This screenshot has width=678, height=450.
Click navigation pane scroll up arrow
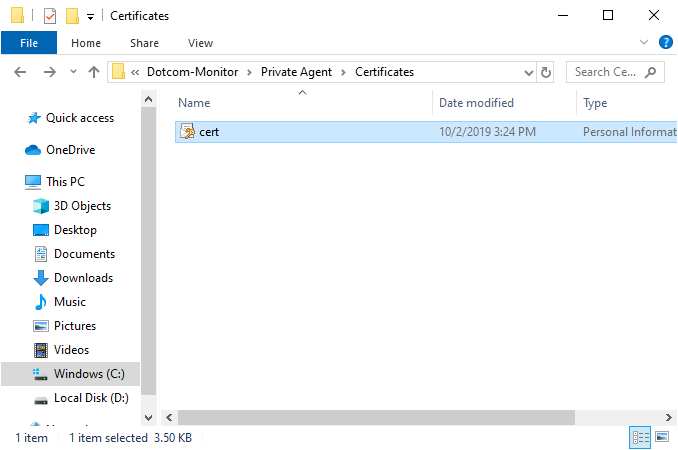coord(148,99)
